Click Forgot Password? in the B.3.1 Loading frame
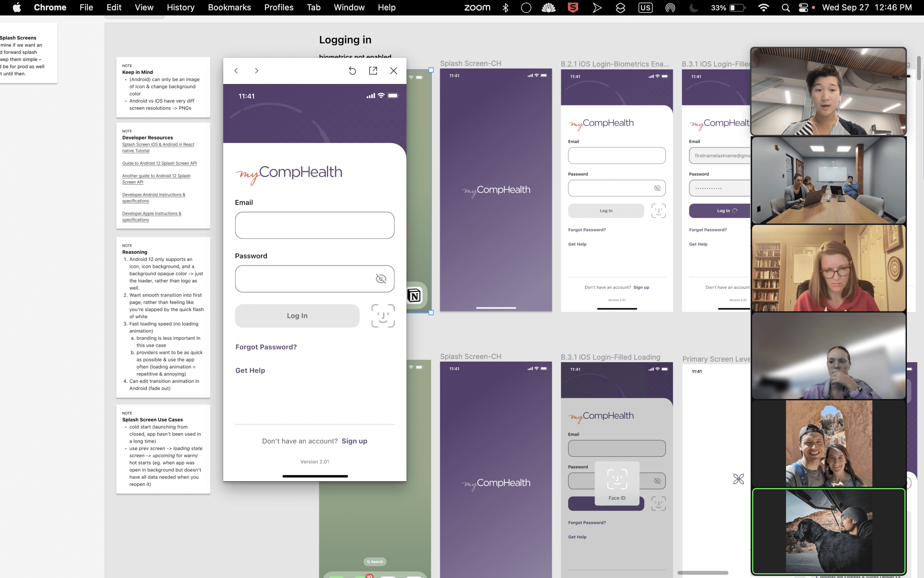The image size is (924, 578). pos(587,522)
